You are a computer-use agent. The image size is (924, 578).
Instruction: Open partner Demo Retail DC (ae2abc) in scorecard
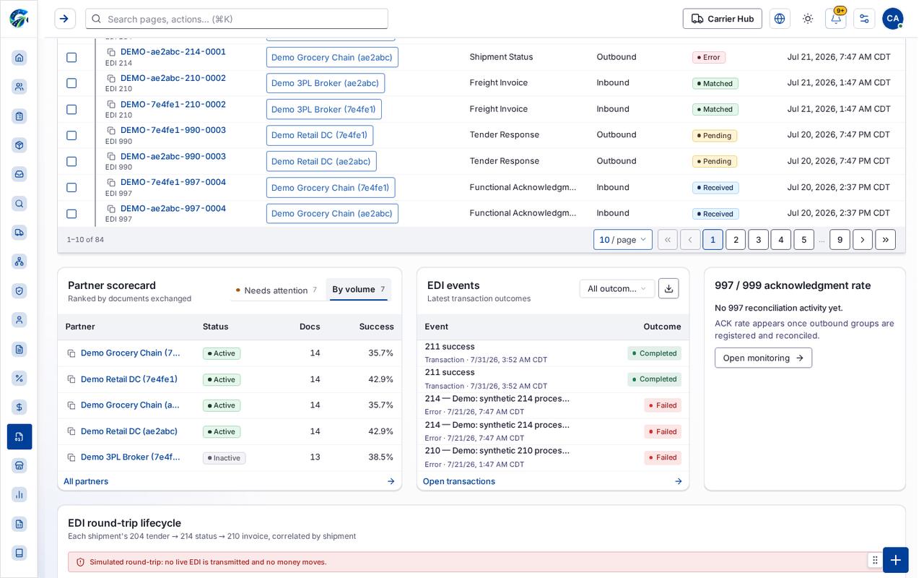(x=129, y=431)
